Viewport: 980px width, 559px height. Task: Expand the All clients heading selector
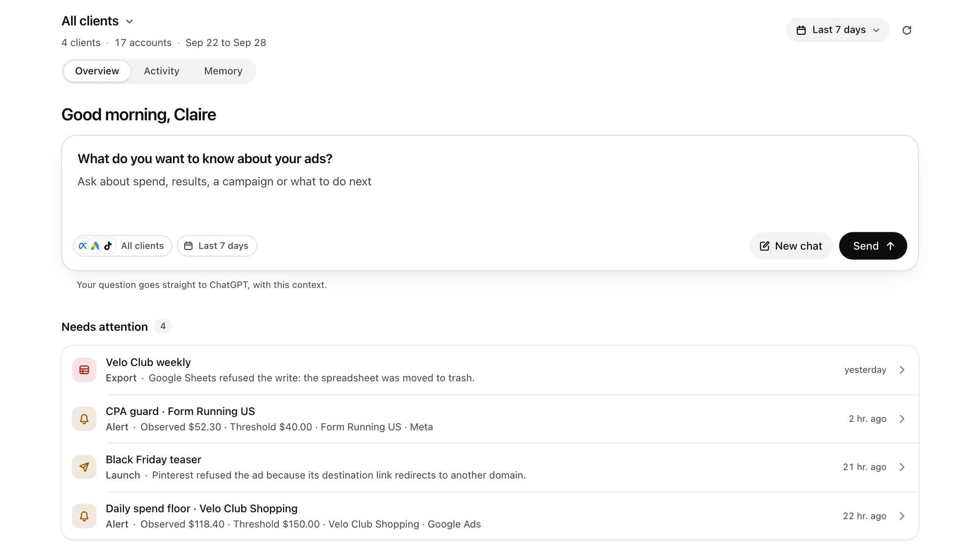click(x=98, y=21)
